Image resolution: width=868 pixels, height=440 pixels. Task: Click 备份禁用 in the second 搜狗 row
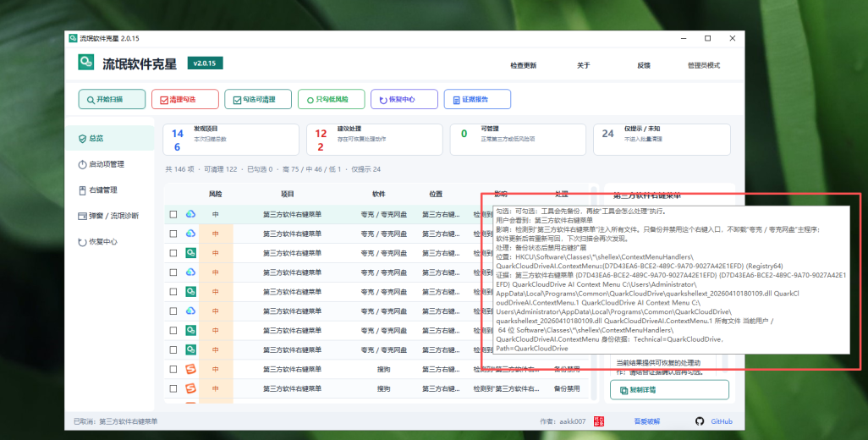[567, 388]
